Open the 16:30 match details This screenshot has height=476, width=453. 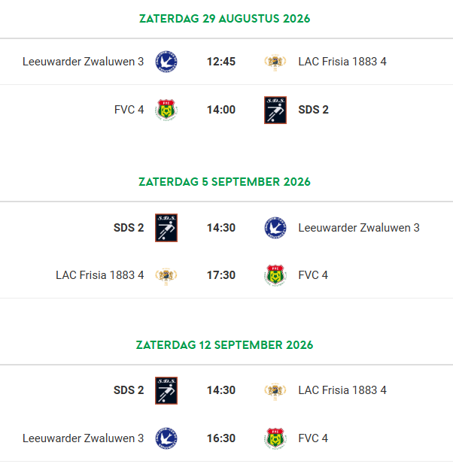point(226,438)
